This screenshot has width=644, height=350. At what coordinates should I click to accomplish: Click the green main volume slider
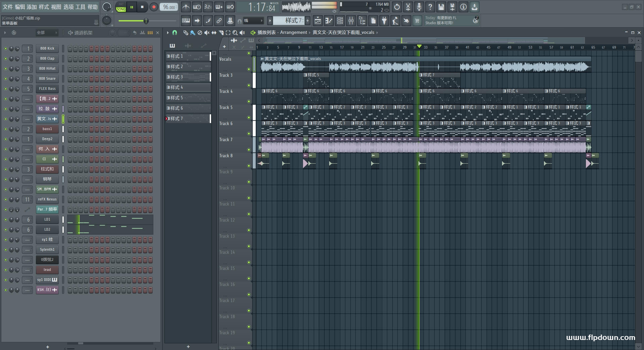click(146, 21)
